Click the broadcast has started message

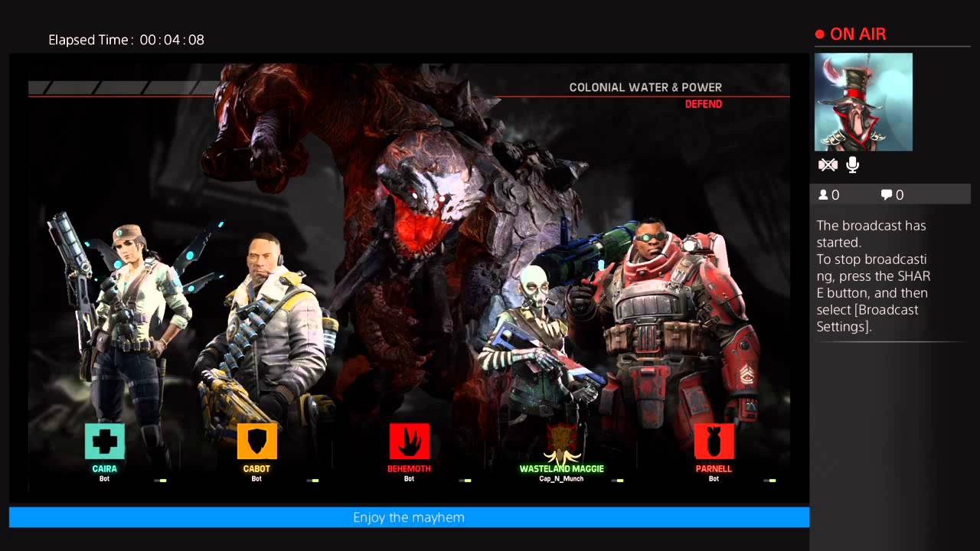874,276
